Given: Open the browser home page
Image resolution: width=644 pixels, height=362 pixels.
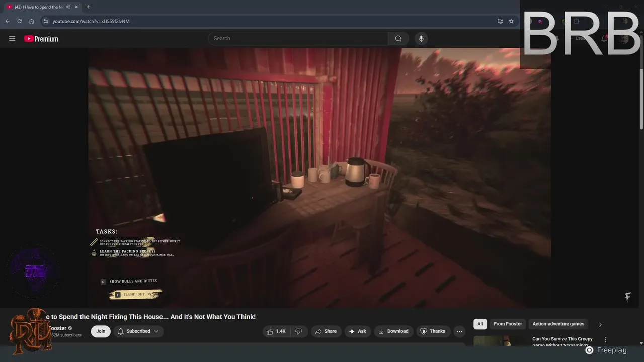Looking at the screenshot, I should [x=31, y=21].
